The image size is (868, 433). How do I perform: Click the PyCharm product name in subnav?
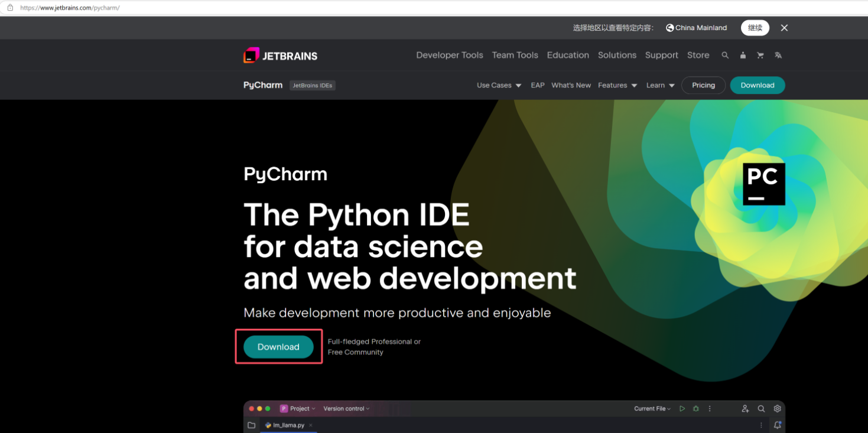263,85
